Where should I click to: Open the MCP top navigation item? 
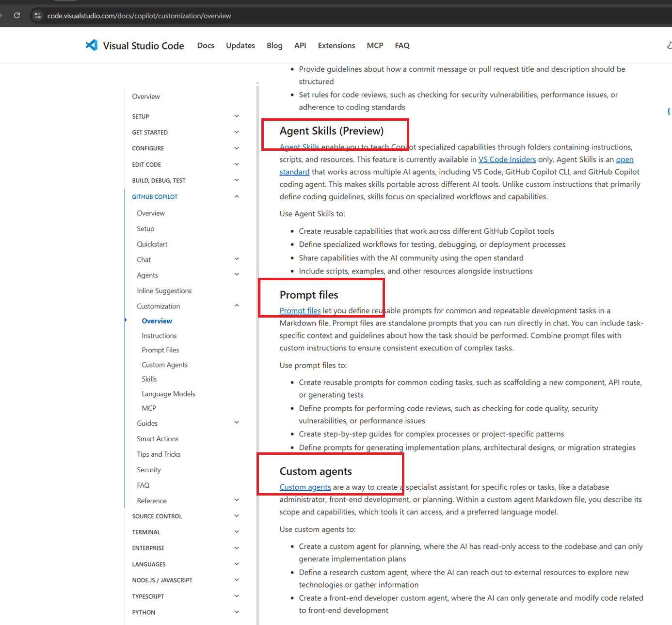tap(375, 46)
